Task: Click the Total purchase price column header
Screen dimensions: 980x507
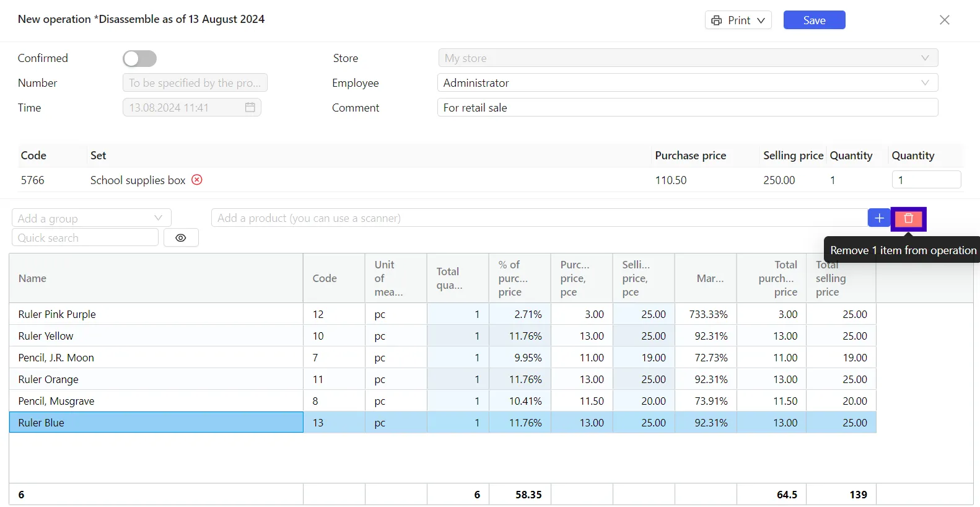Action: point(771,278)
